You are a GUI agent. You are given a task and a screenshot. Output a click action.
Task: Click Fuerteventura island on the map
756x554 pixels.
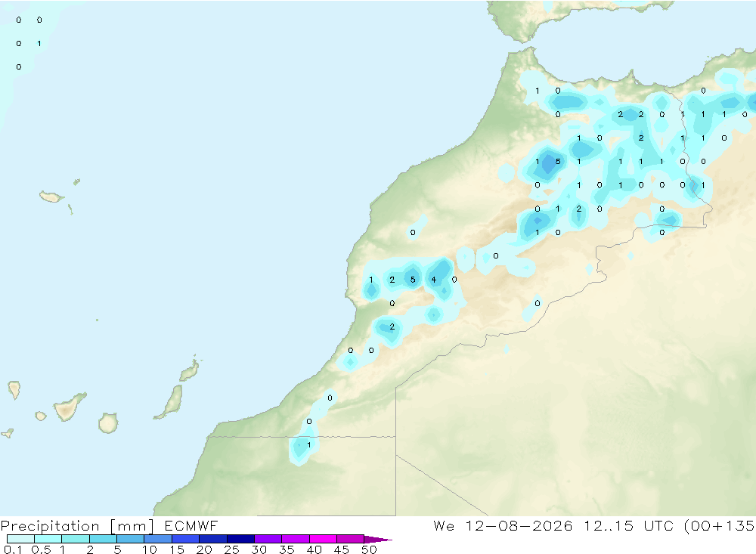[170, 401]
